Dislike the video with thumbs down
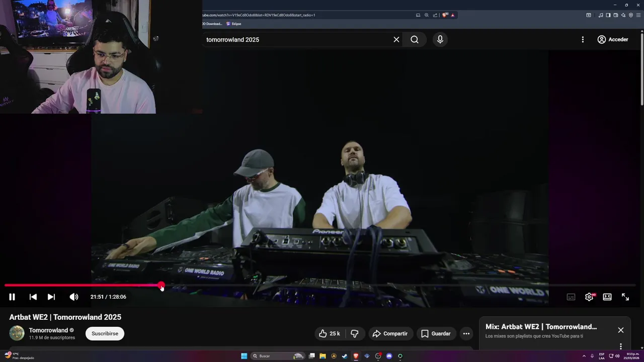 click(x=355, y=333)
